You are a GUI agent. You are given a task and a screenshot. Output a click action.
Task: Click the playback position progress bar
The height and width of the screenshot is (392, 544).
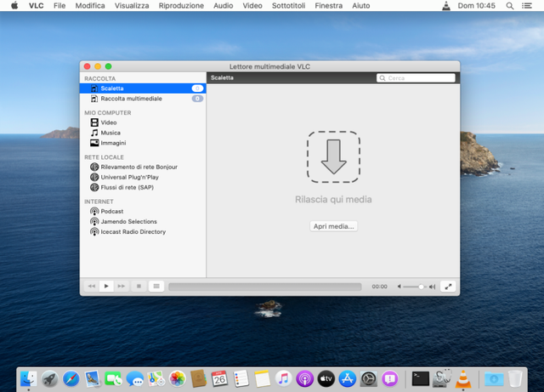pyautogui.click(x=265, y=287)
